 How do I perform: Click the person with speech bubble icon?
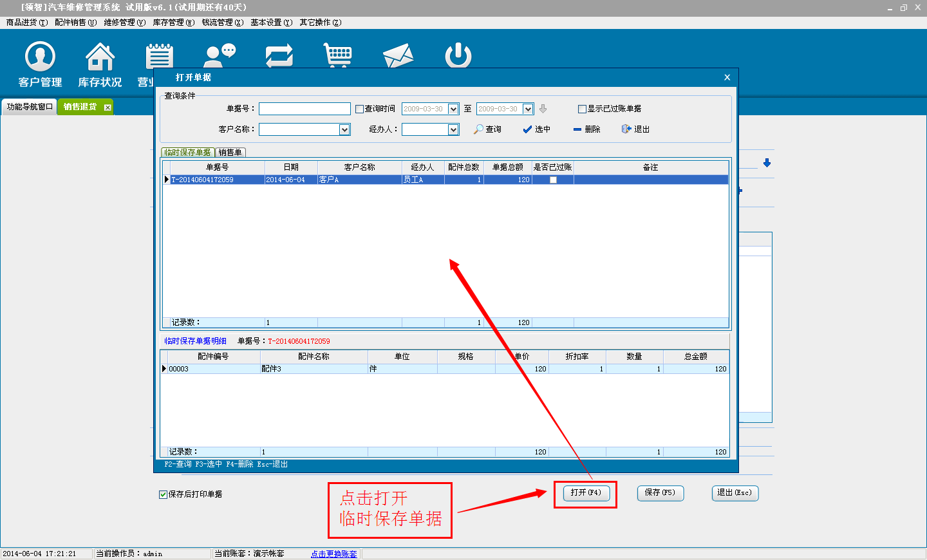[x=220, y=56]
